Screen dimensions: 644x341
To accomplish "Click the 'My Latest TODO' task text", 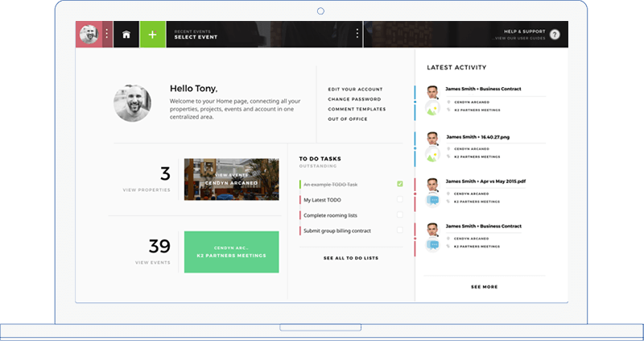I will point(323,200).
